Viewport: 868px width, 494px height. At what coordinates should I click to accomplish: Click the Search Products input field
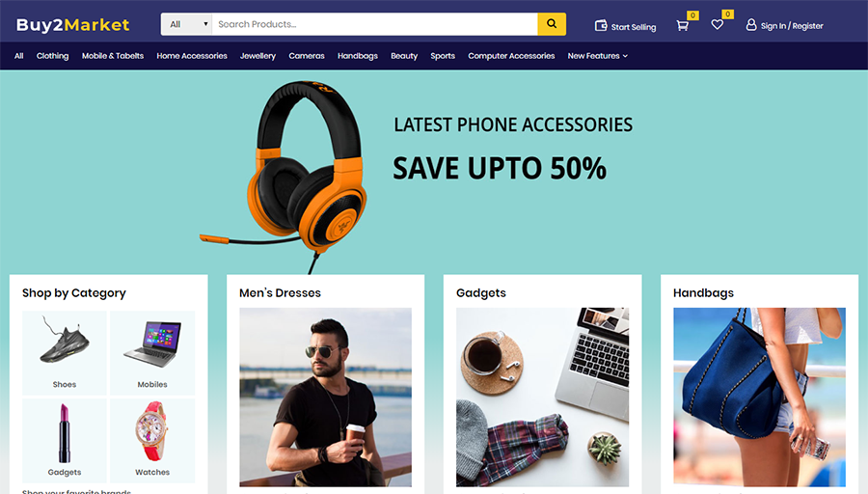coord(375,24)
